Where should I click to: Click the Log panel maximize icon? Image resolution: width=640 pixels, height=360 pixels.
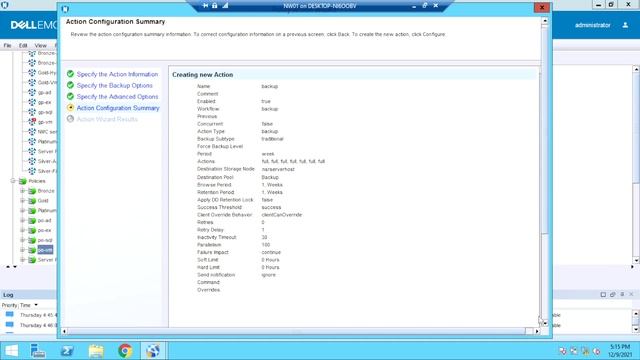(603, 294)
